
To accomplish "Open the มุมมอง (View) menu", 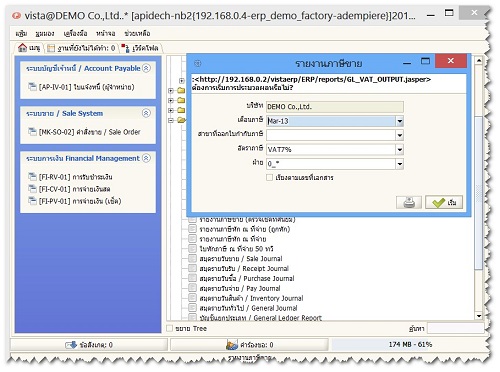I will 45,33.
